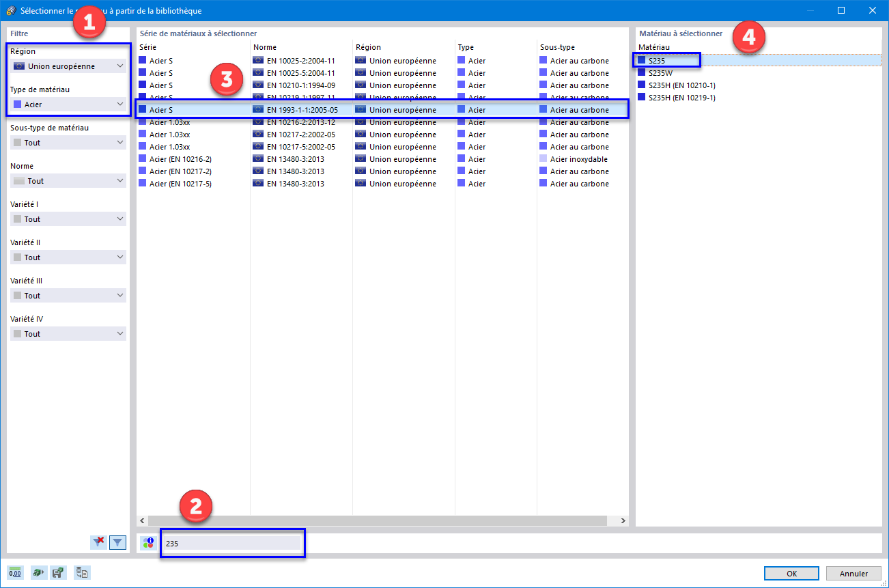Select material S235H (EN 10219-1)
Screen dimensions: 889x588
coord(758,98)
